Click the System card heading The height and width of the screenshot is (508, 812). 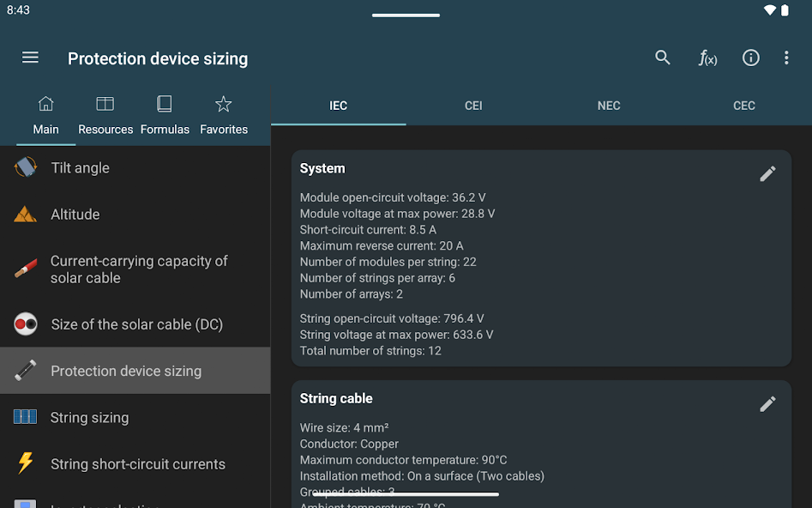(x=322, y=168)
